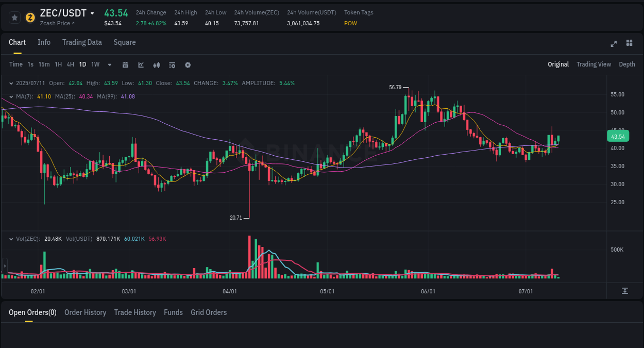The image size is (644, 348).
Task: Switch to the Trading Data tab
Action: (x=82, y=42)
